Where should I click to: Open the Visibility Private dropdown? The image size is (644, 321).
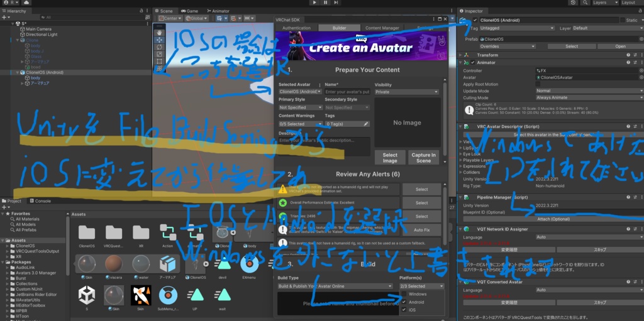[x=407, y=92]
